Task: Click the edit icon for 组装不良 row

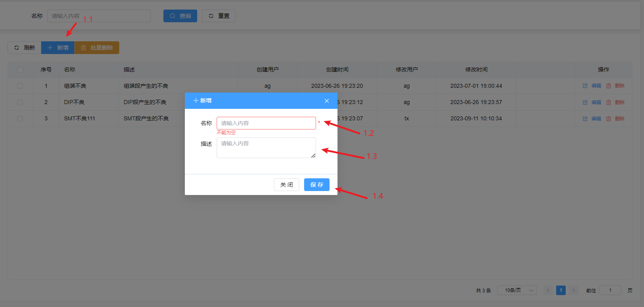Action: 585,86
